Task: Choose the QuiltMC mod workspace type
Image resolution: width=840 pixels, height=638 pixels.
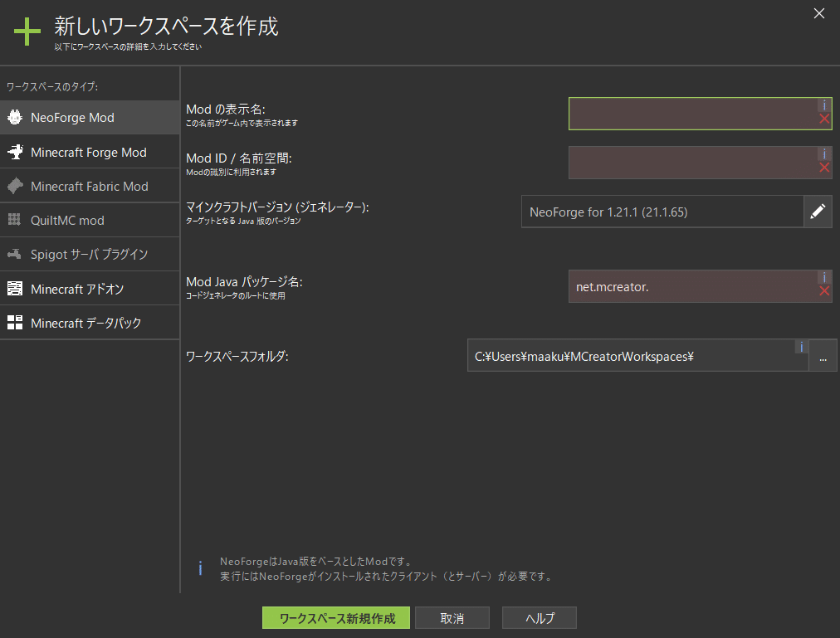Action: (90, 220)
